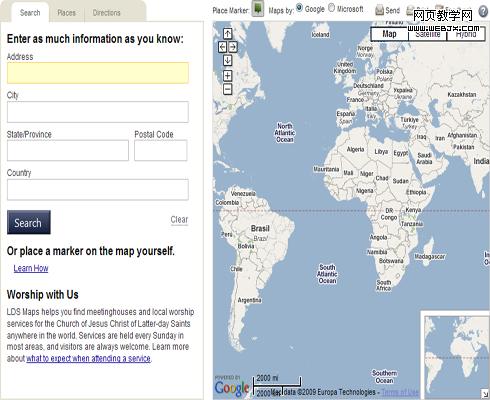The width and height of the screenshot is (490, 400).
Task: Click the Send envelope icon
Action: tap(379, 10)
